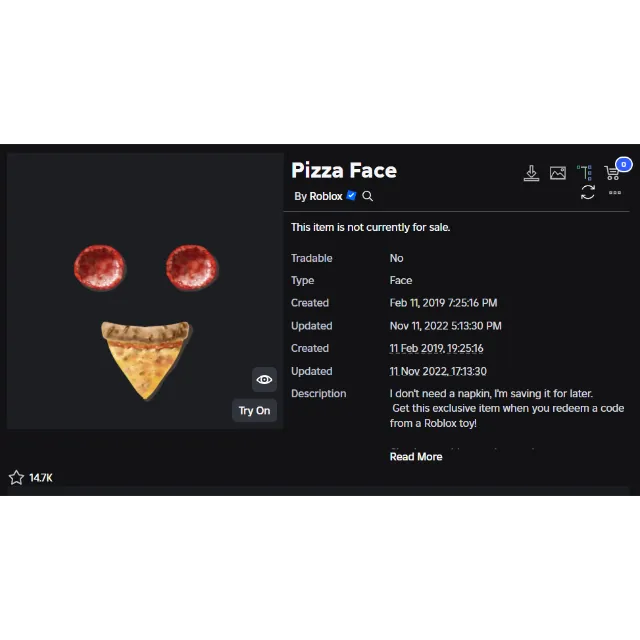The image size is (640, 640).
Task: Click the verified badge beside Roblox
Action: coord(351,196)
